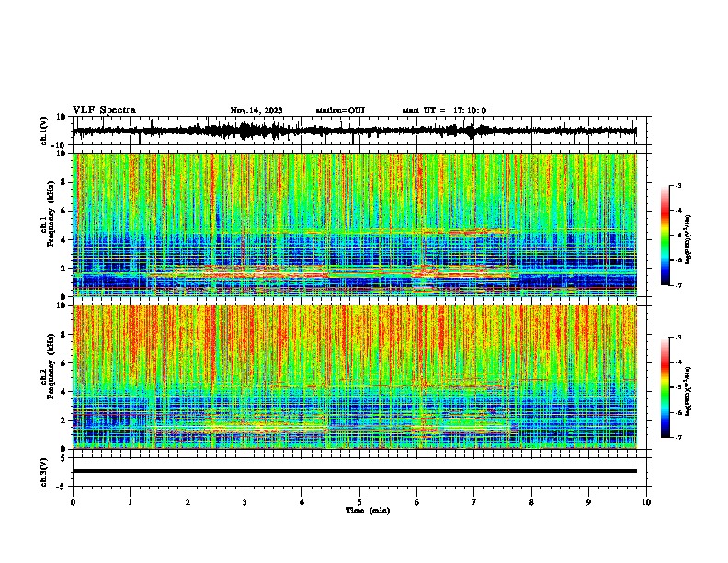Click the time-axis tick label "9"
The image size is (728, 563).
pyautogui.click(x=588, y=502)
